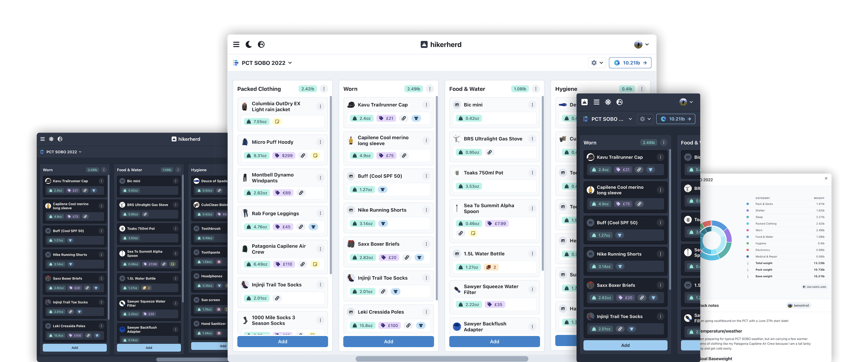Open three-dot menu for Bic mini item
868x362 pixels.
pyautogui.click(x=532, y=105)
